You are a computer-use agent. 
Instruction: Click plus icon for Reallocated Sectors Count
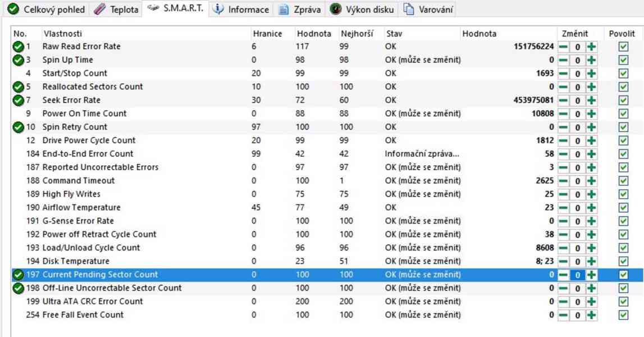pos(591,87)
